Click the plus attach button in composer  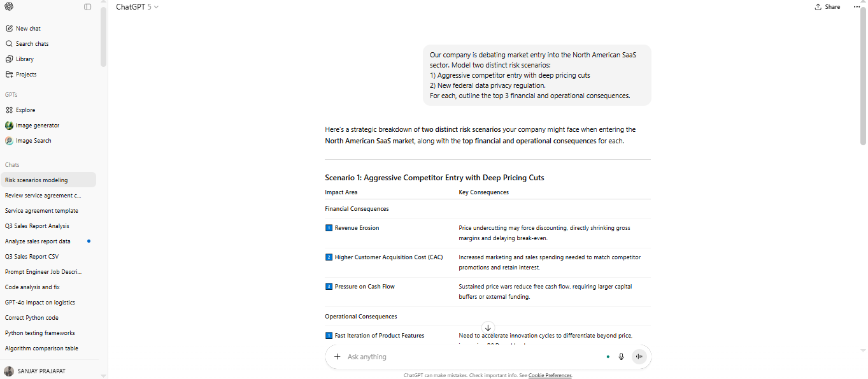[338, 357]
